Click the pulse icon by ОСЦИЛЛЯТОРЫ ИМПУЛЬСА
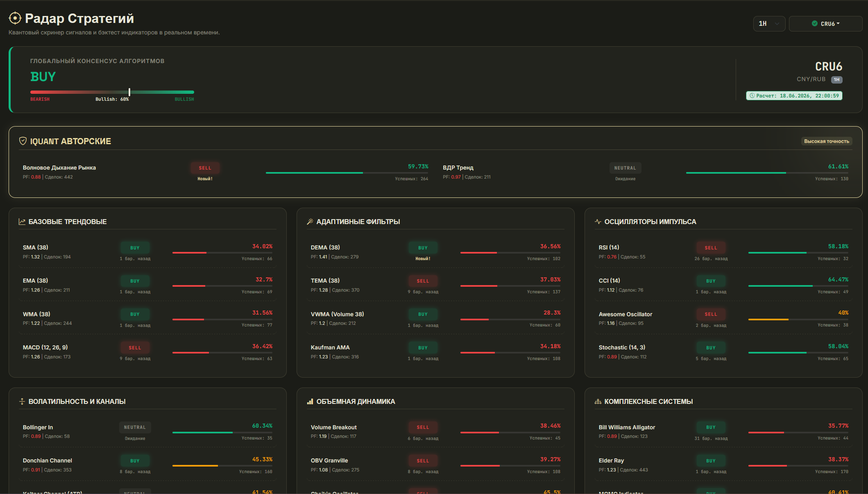The height and width of the screenshot is (494, 868). tap(598, 222)
